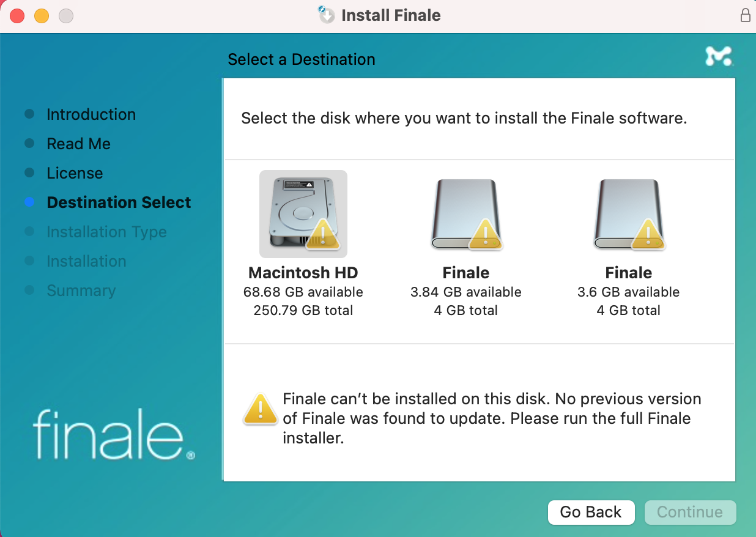Image resolution: width=756 pixels, height=537 pixels.
Task: Click the MakeMusic logo in the header
Action: [718, 56]
